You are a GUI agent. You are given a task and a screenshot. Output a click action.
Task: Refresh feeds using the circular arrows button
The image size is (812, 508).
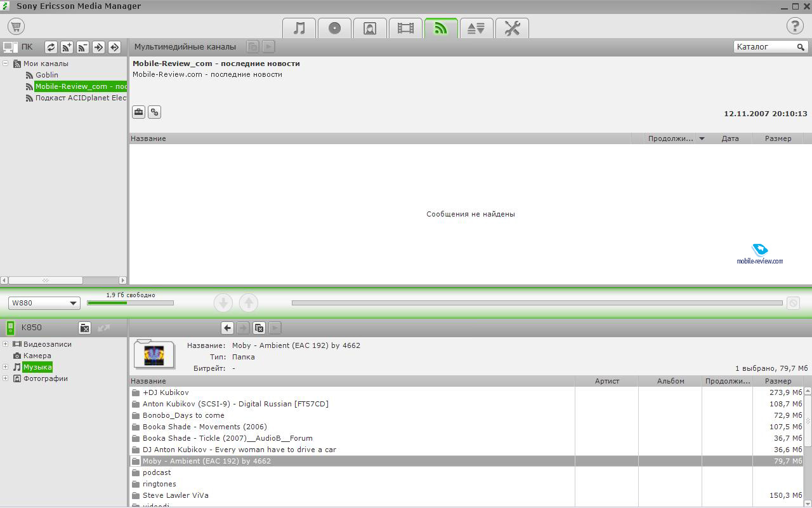(x=51, y=47)
